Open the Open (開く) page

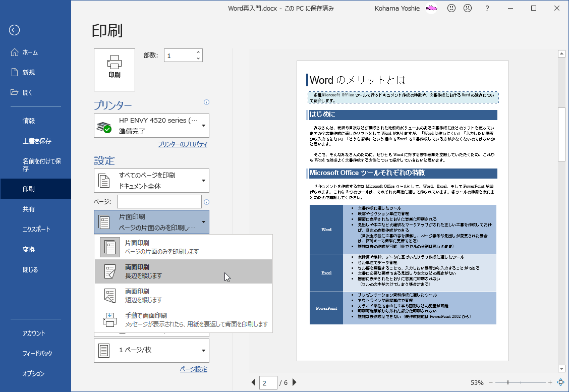(35, 92)
